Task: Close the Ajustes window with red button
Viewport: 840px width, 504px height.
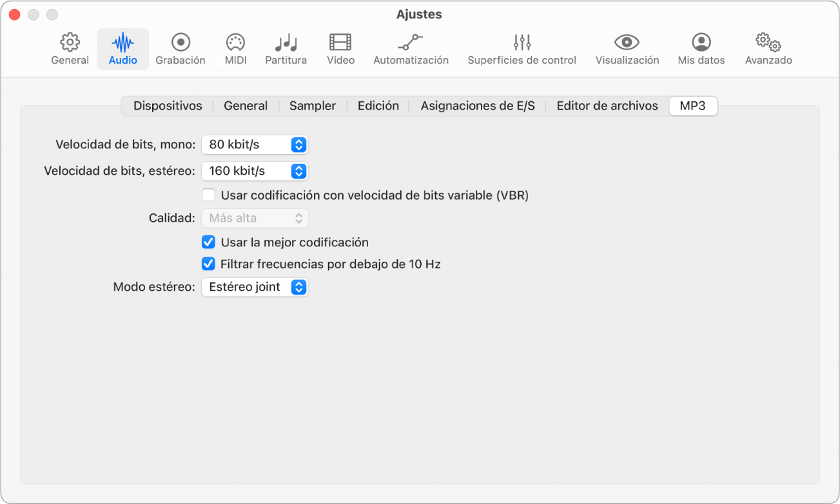Action: coord(14,14)
